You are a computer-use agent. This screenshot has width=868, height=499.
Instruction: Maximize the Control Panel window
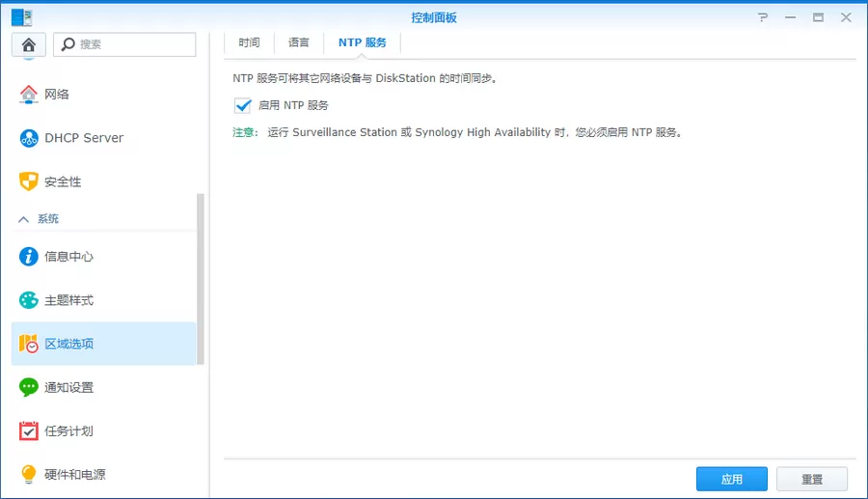coord(818,17)
